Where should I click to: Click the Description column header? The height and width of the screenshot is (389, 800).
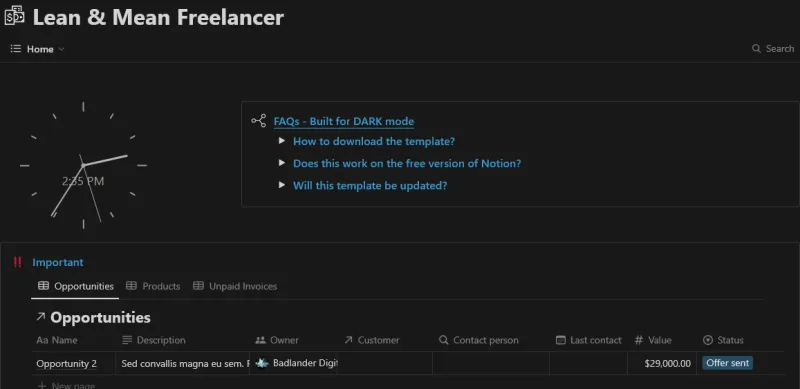tap(154, 340)
